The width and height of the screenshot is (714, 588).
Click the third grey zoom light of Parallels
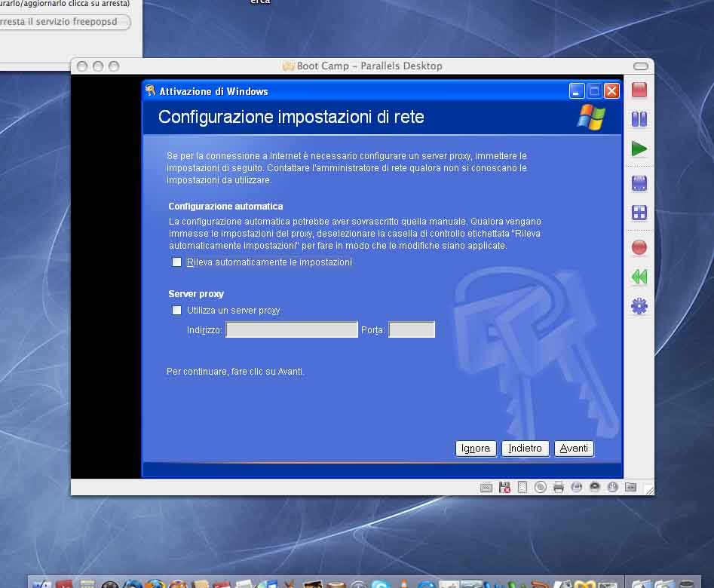click(114, 66)
